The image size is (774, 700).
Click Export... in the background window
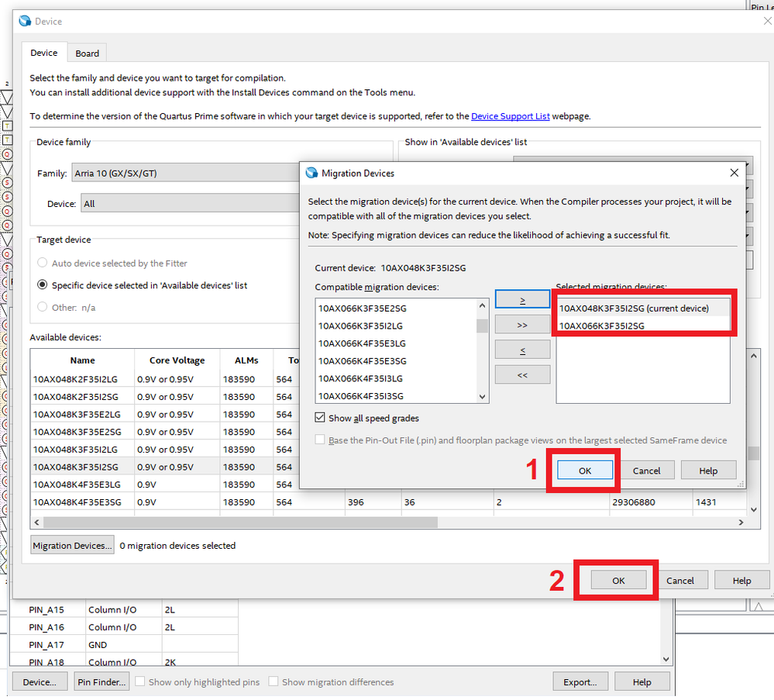[x=580, y=681]
